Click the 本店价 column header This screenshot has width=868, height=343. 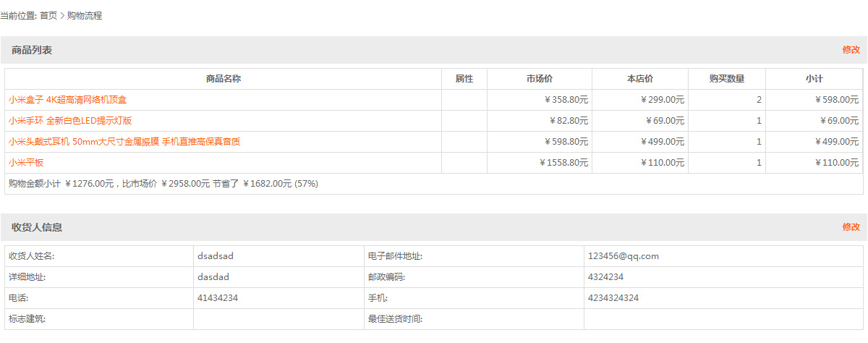pyautogui.click(x=640, y=79)
